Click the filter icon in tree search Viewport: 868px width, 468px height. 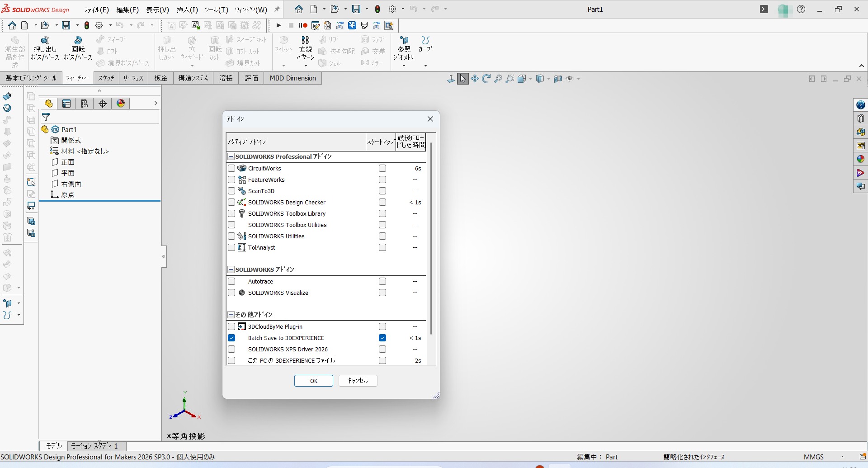click(46, 117)
